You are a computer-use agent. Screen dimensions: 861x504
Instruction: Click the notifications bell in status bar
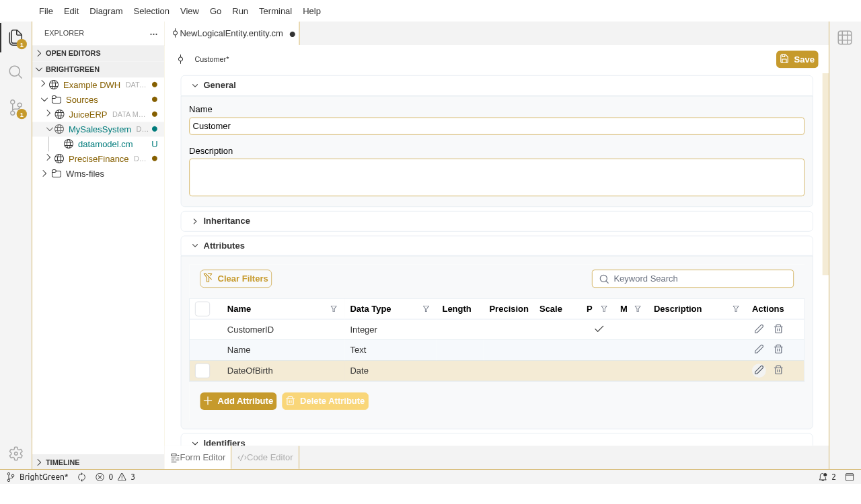coord(823,477)
